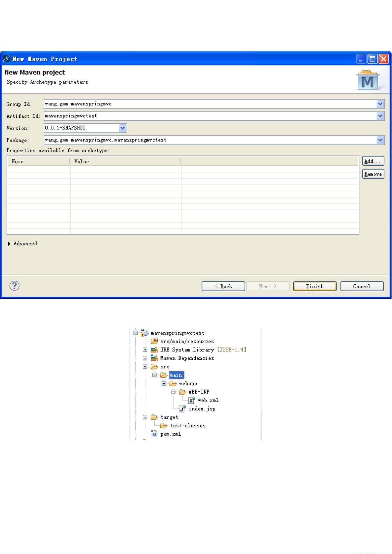Open the Artifact Id dropdown arrow
The width and height of the screenshot is (392, 554).
pyautogui.click(x=380, y=116)
